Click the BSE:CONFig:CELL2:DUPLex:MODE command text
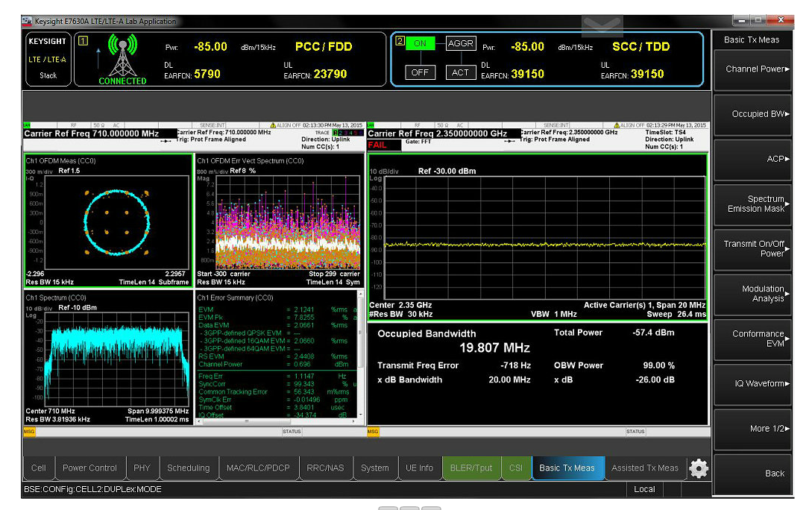 pos(93,489)
